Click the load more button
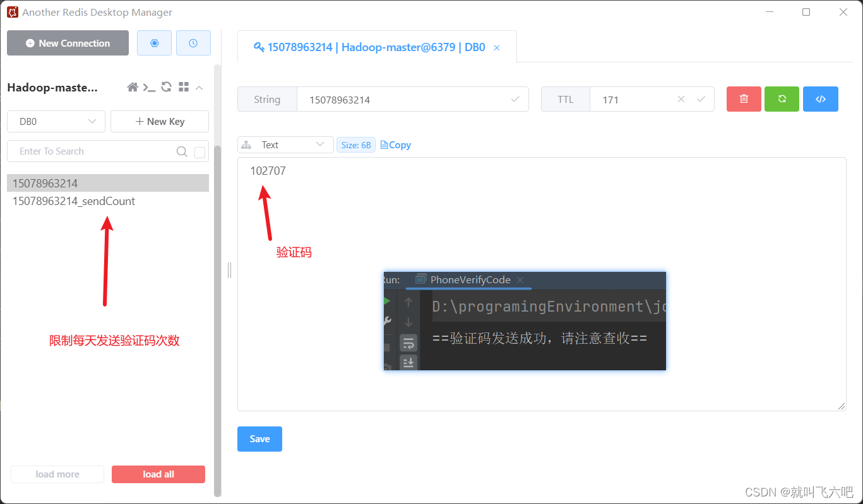863x504 pixels. pyautogui.click(x=57, y=474)
